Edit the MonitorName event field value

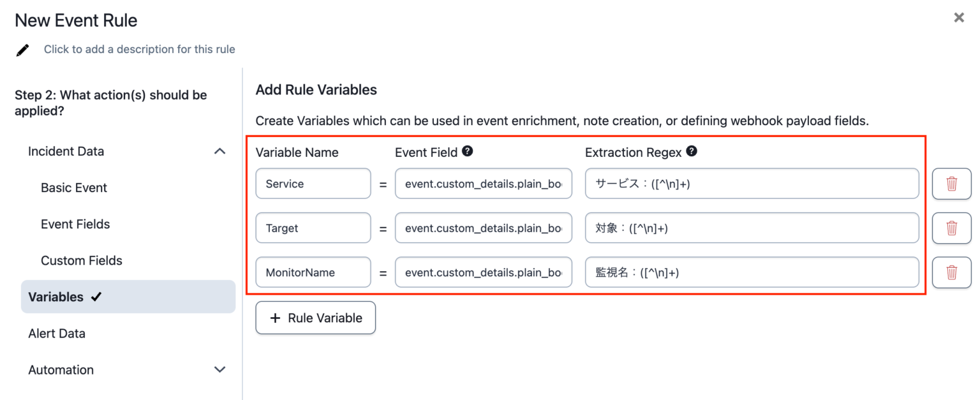click(x=483, y=272)
